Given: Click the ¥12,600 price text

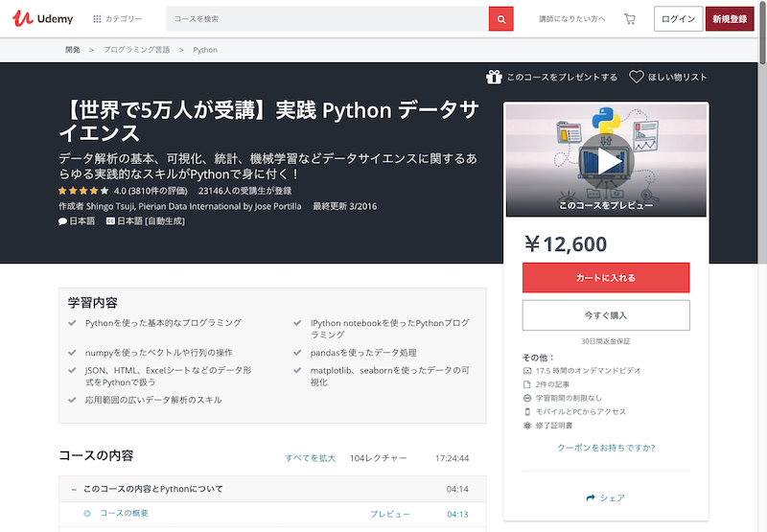Looking at the screenshot, I should click(x=566, y=244).
